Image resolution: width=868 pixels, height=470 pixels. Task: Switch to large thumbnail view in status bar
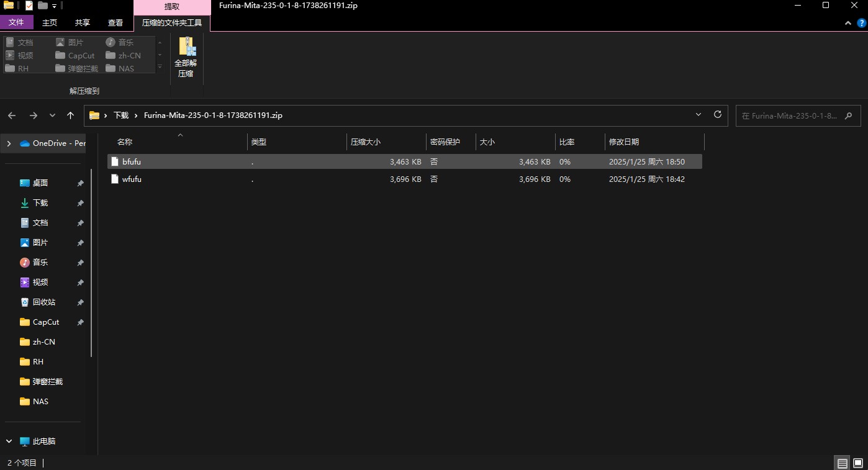[857, 463]
